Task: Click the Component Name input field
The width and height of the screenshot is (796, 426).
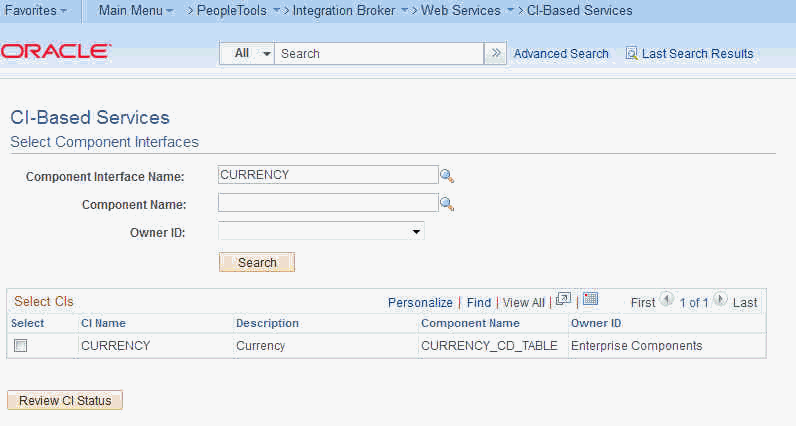Action: pyautogui.click(x=328, y=203)
